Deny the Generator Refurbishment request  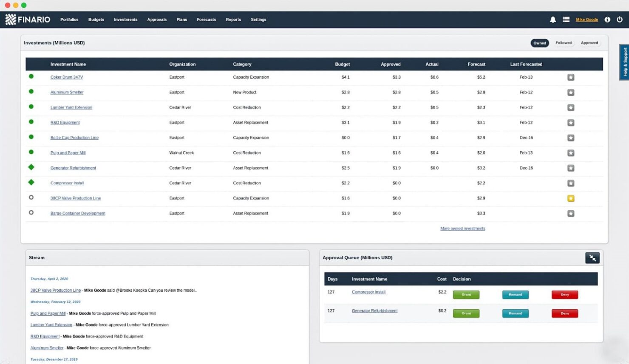coord(564,313)
